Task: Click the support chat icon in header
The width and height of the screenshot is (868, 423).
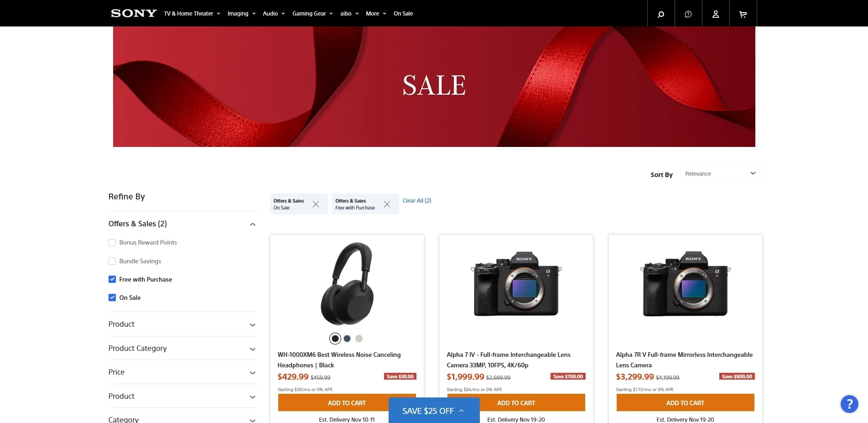Action: coord(688,14)
